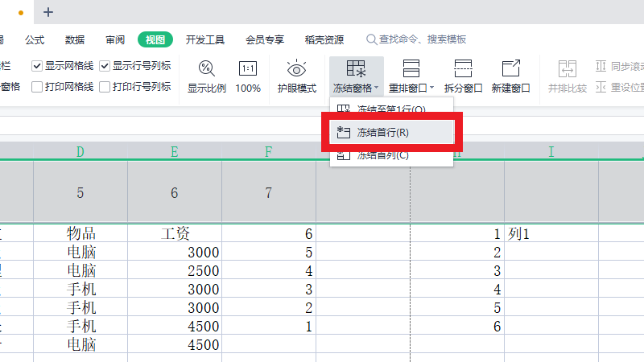Click the 100% zoom icon
Screen dimensions: 644x362
248,69
